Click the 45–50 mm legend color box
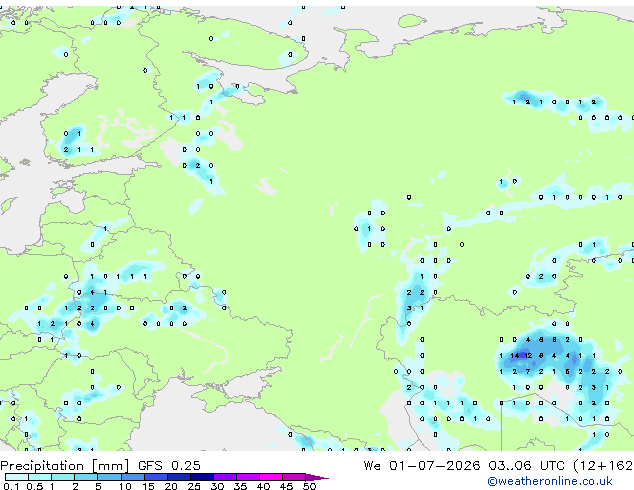The image size is (634, 490). [294, 477]
